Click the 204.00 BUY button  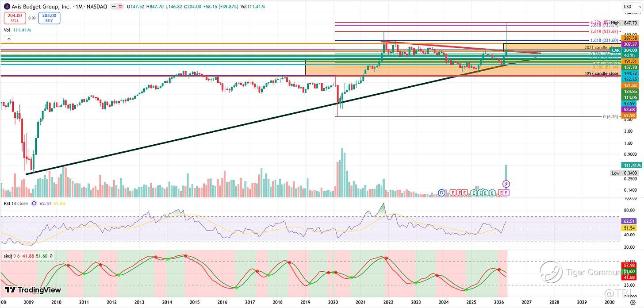tap(49, 18)
